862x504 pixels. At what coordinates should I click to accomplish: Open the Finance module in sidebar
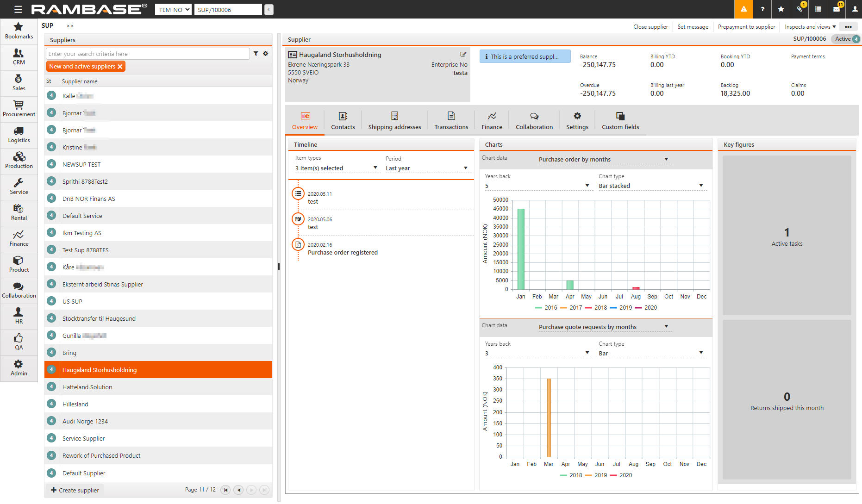tap(19, 238)
